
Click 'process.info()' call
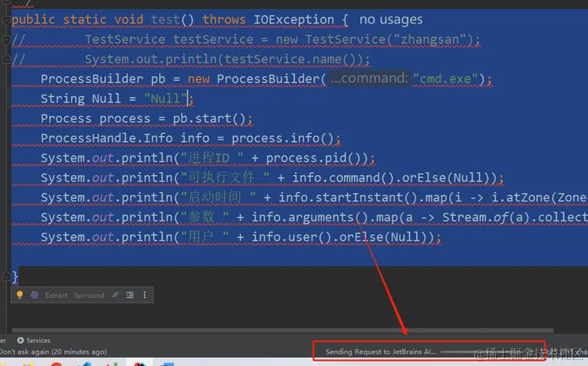pyautogui.click(x=282, y=139)
